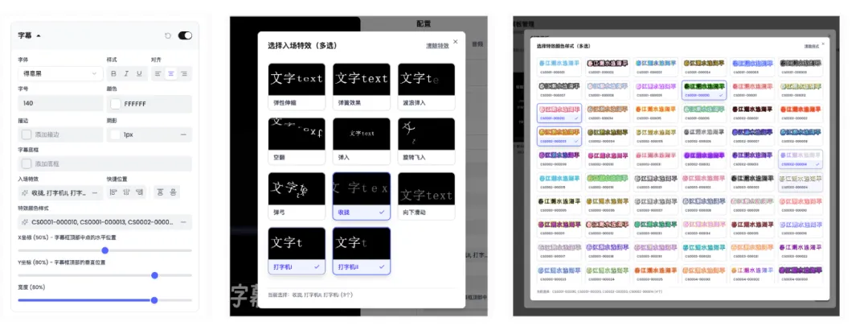Click the top-position icon under 快捷位置
The image size is (868, 326).
click(x=160, y=192)
